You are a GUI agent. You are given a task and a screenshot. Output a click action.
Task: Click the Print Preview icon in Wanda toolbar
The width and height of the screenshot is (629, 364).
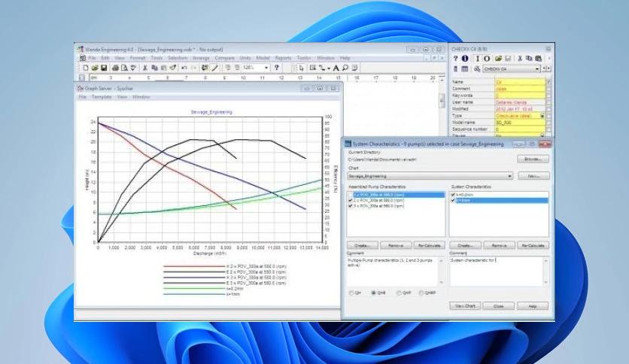tap(124, 68)
